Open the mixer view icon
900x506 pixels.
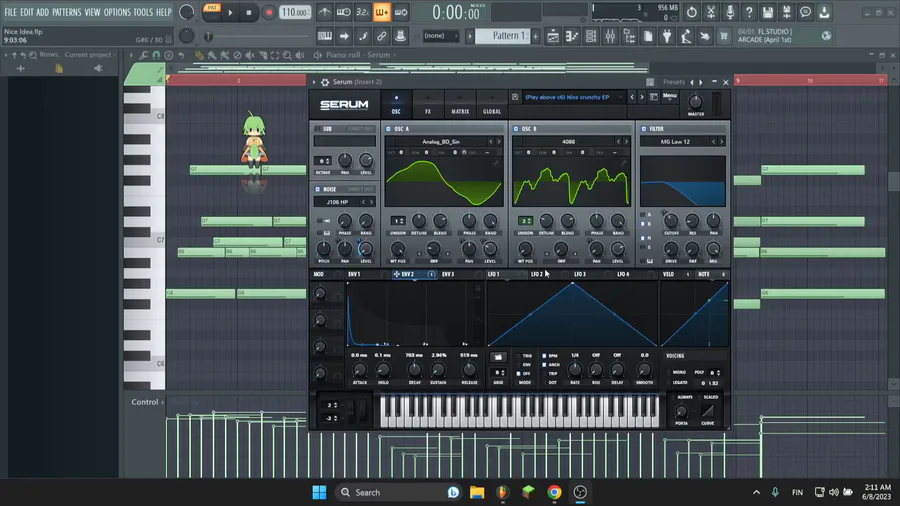[610, 36]
